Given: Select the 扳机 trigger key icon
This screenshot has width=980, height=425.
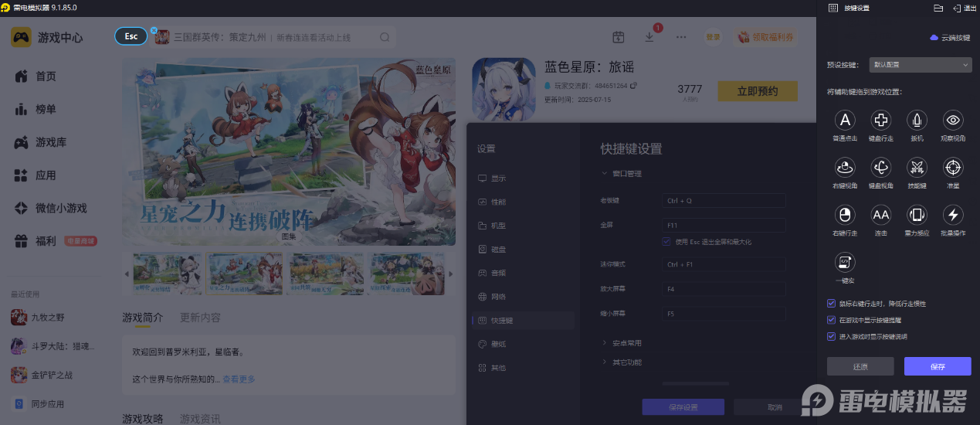Looking at the screenshot, I should click(x=917, y=120).
